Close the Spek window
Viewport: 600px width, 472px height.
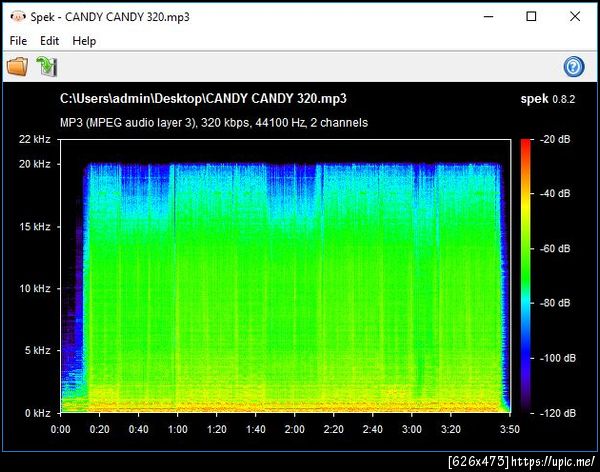[x=575, y=16]
